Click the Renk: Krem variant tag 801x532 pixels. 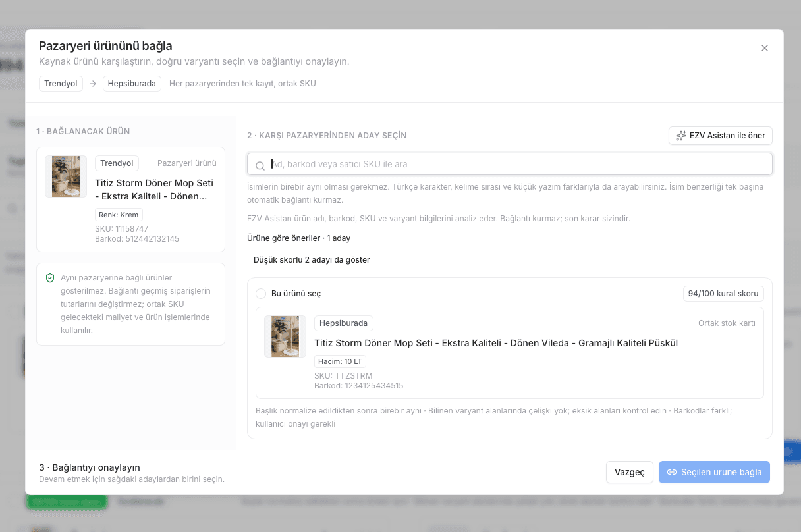coord(119,215)
